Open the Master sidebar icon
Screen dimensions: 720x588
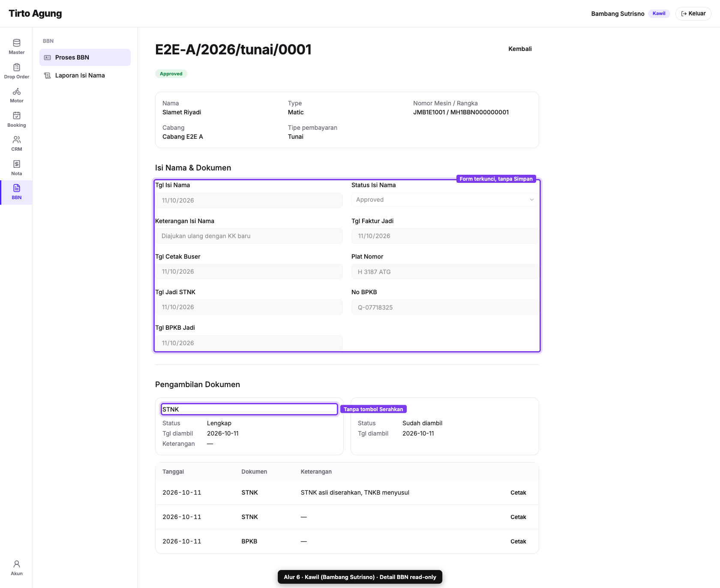point(17,43)
